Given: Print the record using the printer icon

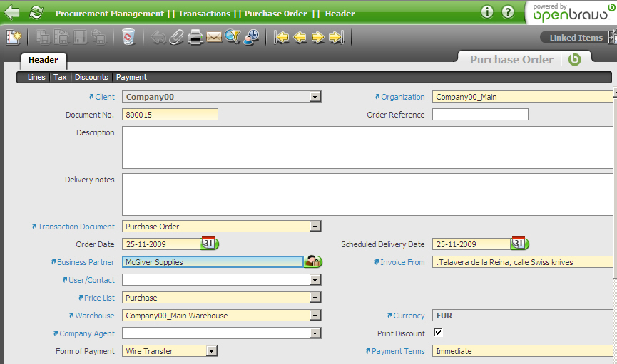Looking at the screenshot, I should pos(195,37).
